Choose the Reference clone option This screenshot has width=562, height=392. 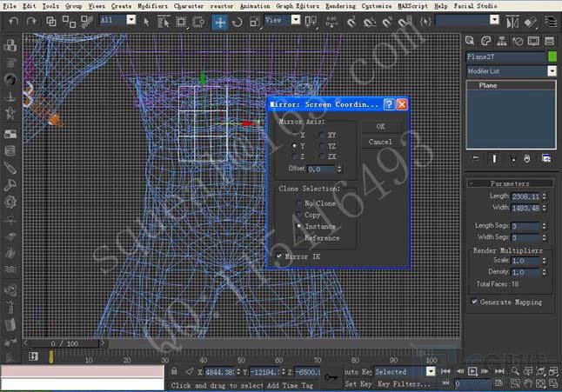(299, 237)
